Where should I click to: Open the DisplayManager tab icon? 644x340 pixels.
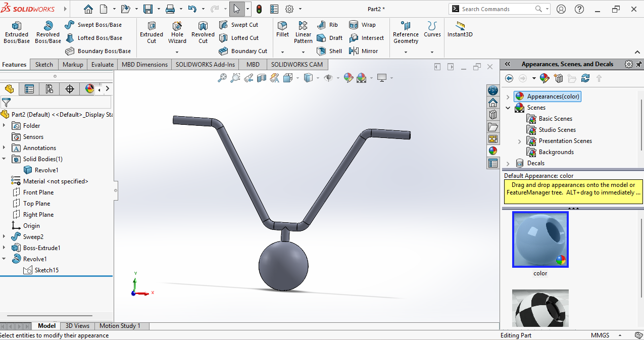[x=89, y=89]
